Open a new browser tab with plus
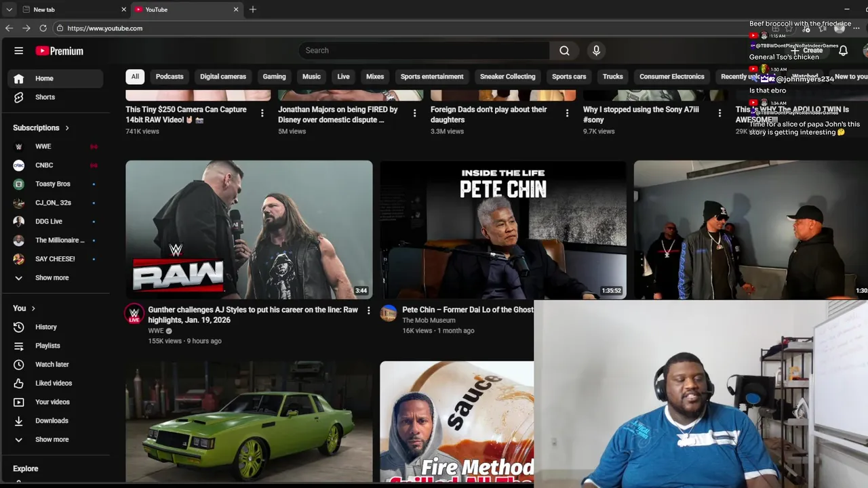The image size is (868, 488). point(253,9)
